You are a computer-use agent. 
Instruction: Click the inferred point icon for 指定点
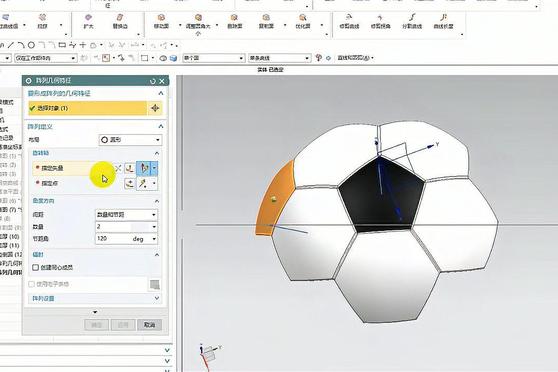(143, 184)
